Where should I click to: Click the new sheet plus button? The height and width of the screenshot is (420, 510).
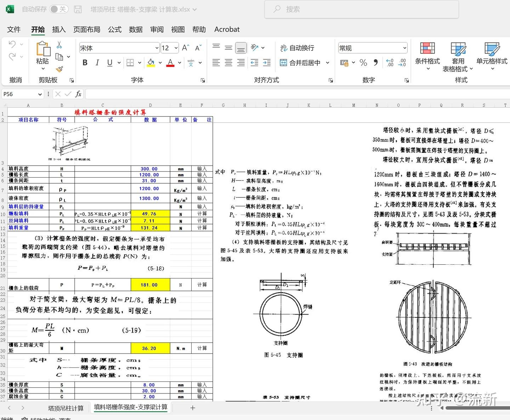point(192,408)
